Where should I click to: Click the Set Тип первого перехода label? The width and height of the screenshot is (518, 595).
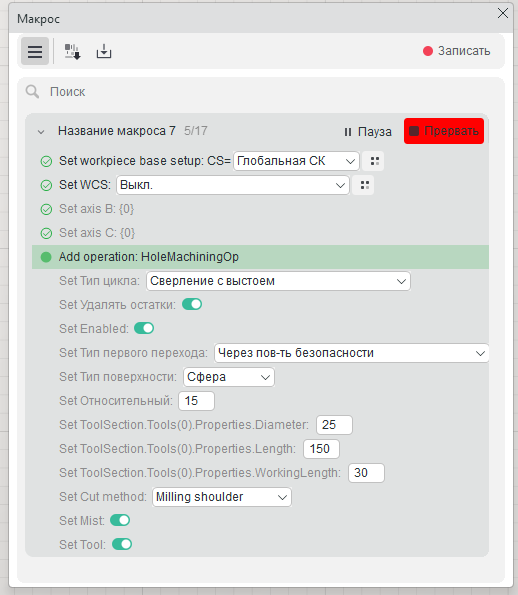point(134,353)
